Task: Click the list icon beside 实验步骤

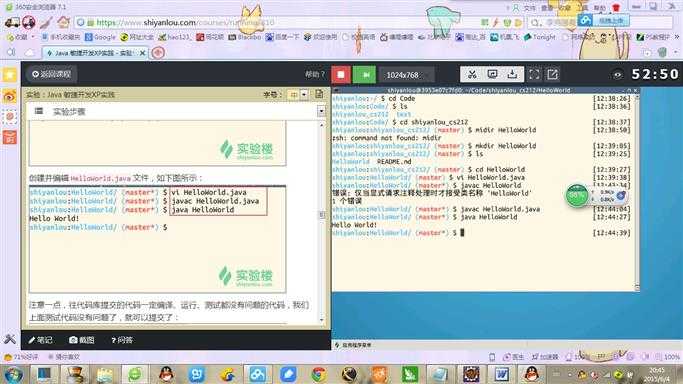Action: (x=39, y=111)
